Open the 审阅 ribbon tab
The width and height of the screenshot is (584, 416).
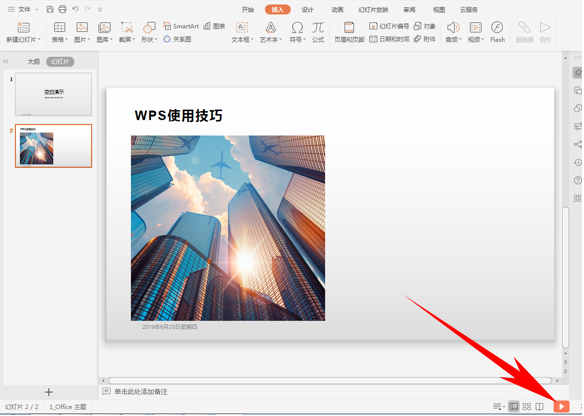409,10
